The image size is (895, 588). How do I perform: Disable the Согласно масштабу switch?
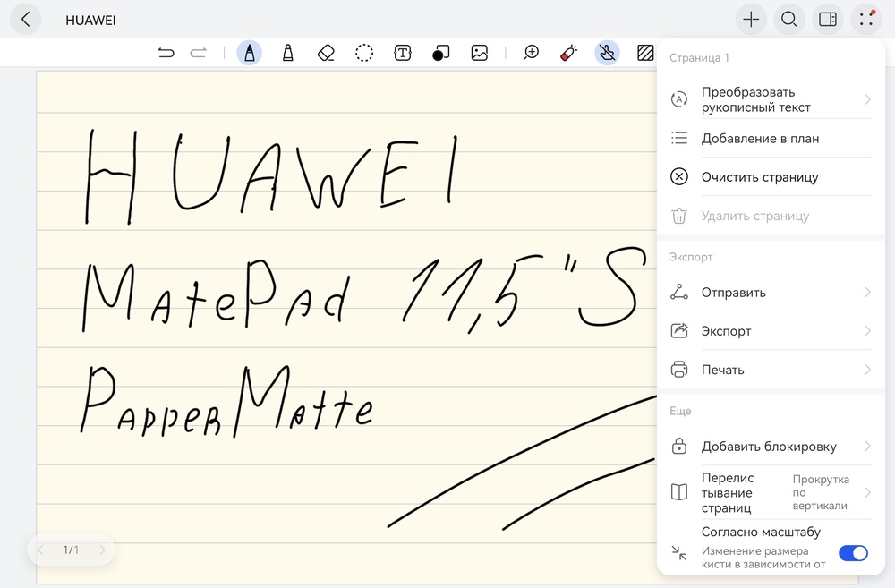click(852, 553)
